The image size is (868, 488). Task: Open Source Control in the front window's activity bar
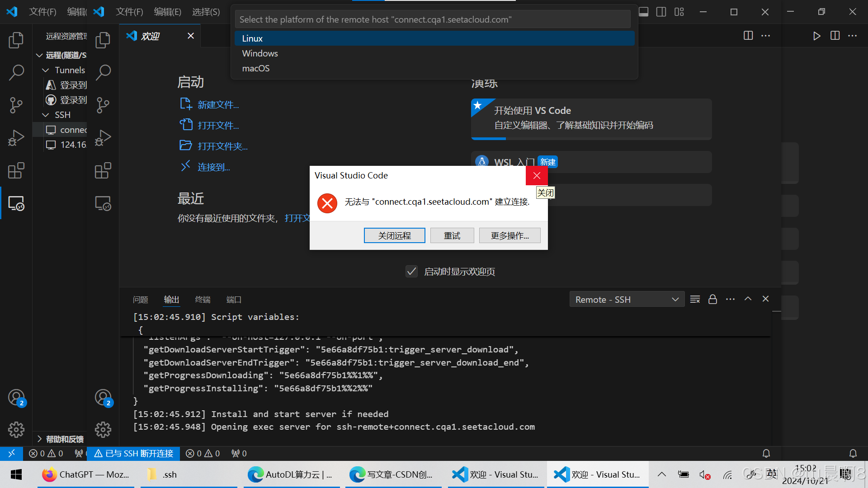pos(103,105)
